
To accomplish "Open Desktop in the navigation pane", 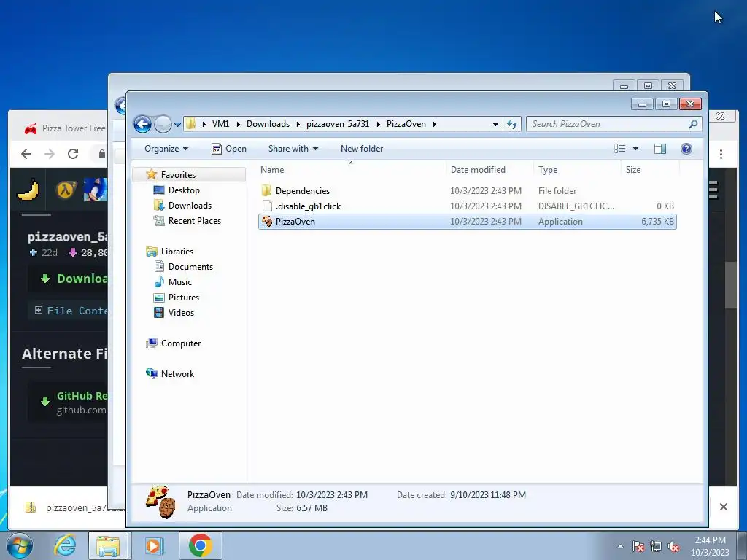I will click(183, 190).
